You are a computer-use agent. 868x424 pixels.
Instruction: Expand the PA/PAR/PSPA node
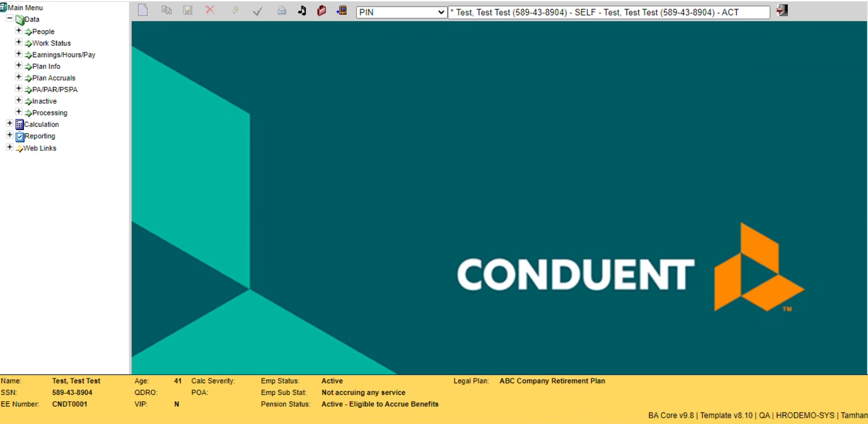pyautogui.click(x=19, y=89)
